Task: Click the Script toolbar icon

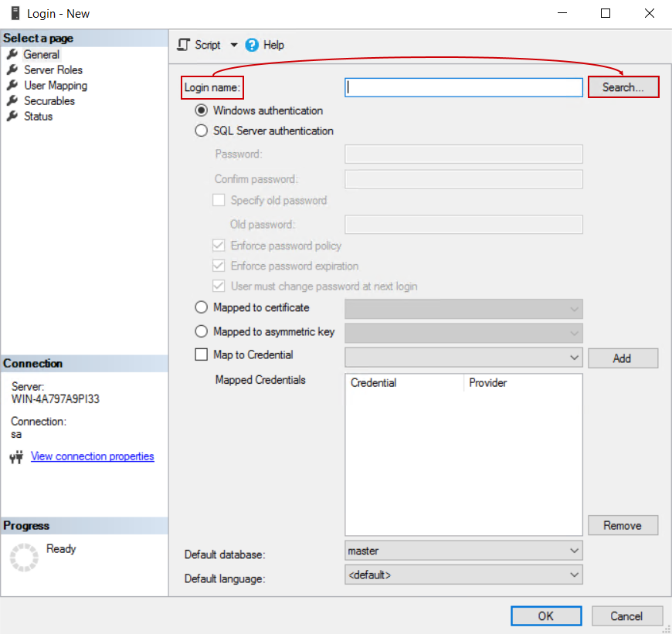Action: (184, 45)
